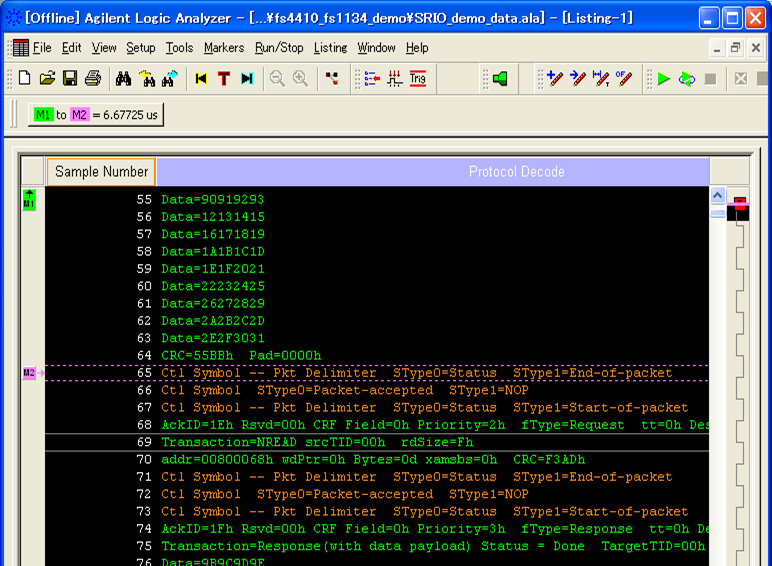This screenshot has width=772, height=566.
Task: Click the vertical scrollbar thumb
Action: (x=717, y=214)
